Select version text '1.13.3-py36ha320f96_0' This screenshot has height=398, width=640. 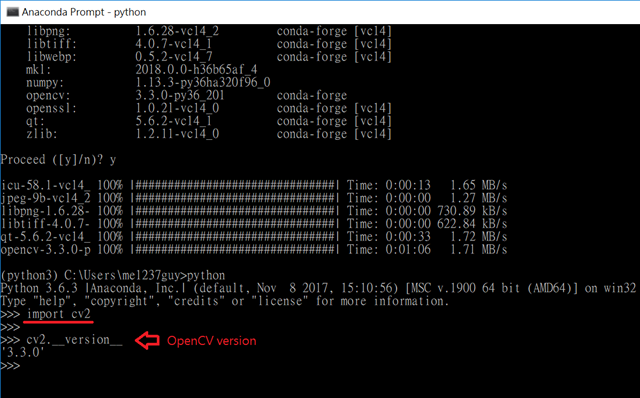tap(203, 82)
